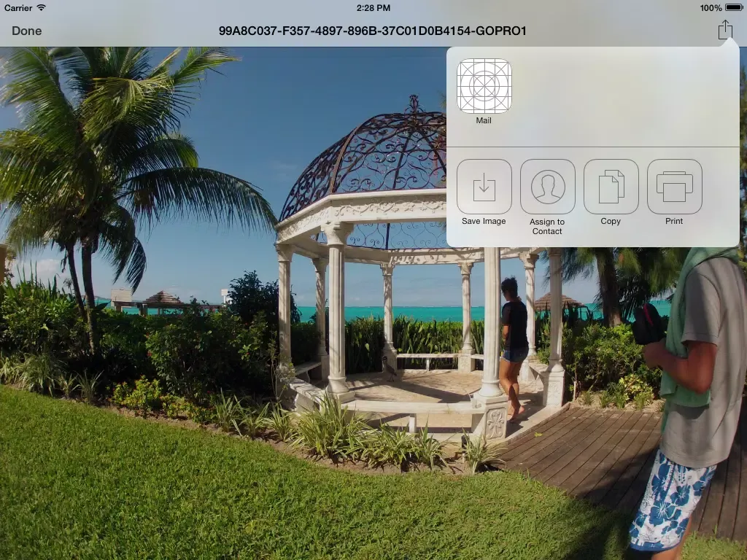
Task: Tap the Carrier label in the status bar
Action: [x=18, y=7]
